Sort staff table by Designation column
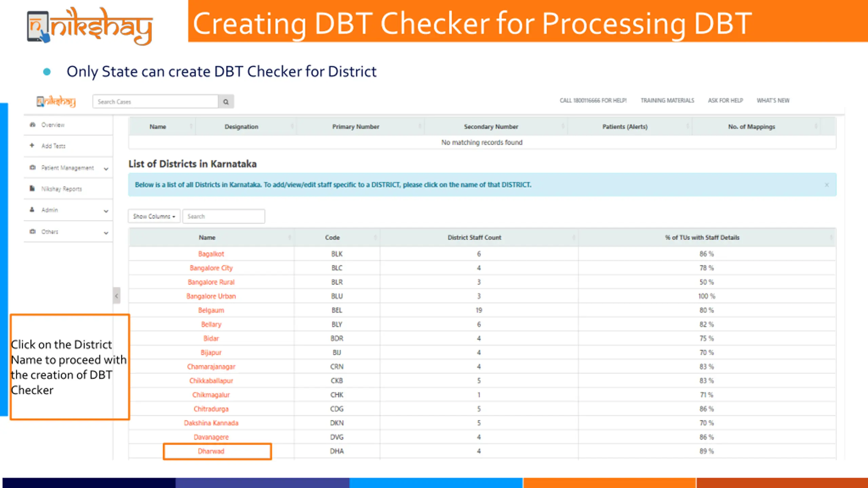868x488 pixels. click(x=245, y=126)
